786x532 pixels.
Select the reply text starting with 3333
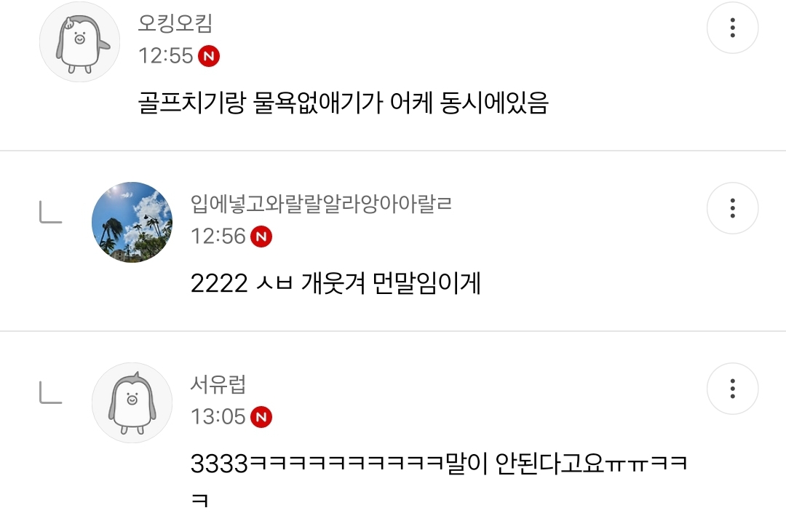[x=439, y=480]
